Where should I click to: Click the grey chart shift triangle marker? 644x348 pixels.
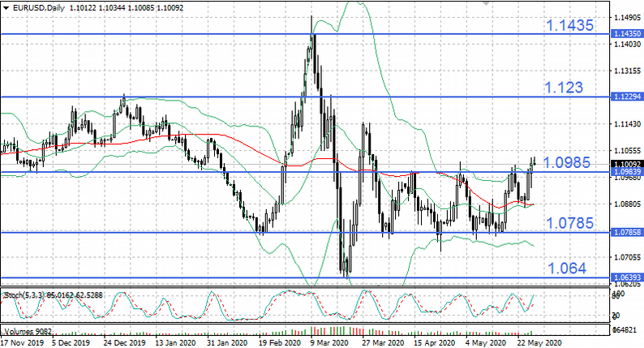(486, 3)
